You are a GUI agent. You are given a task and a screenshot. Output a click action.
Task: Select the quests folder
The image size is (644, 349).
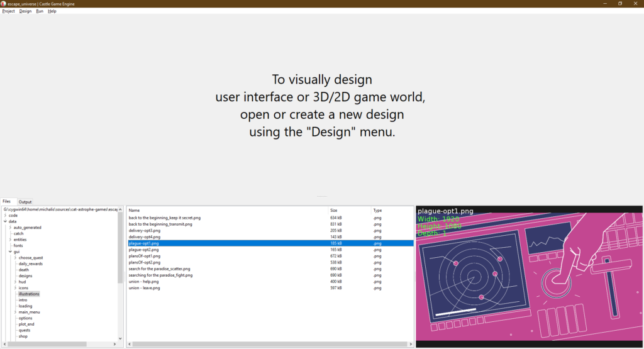coord(25,330)
